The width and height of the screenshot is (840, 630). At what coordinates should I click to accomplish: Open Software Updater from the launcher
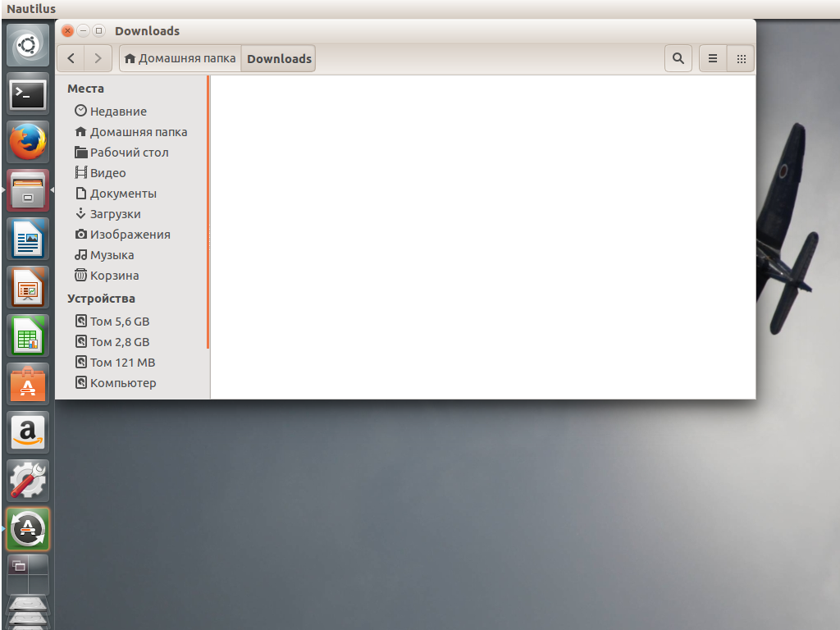click(x=28, y=529)
